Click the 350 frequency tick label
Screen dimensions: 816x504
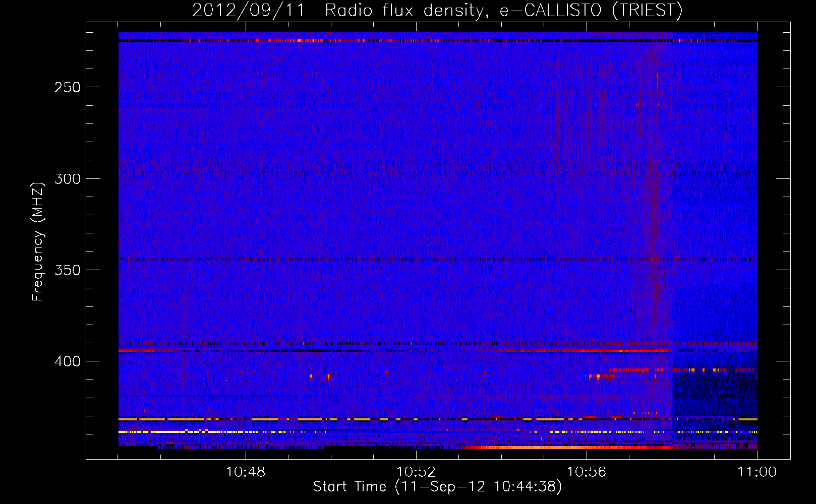coord(68,270)
